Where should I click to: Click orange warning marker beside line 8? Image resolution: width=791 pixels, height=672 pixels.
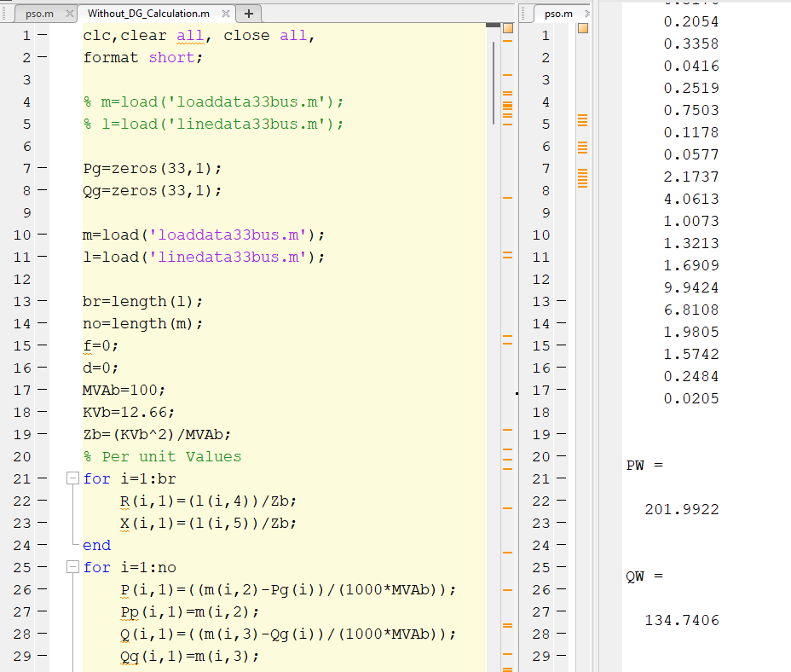[x=507, y=197]
